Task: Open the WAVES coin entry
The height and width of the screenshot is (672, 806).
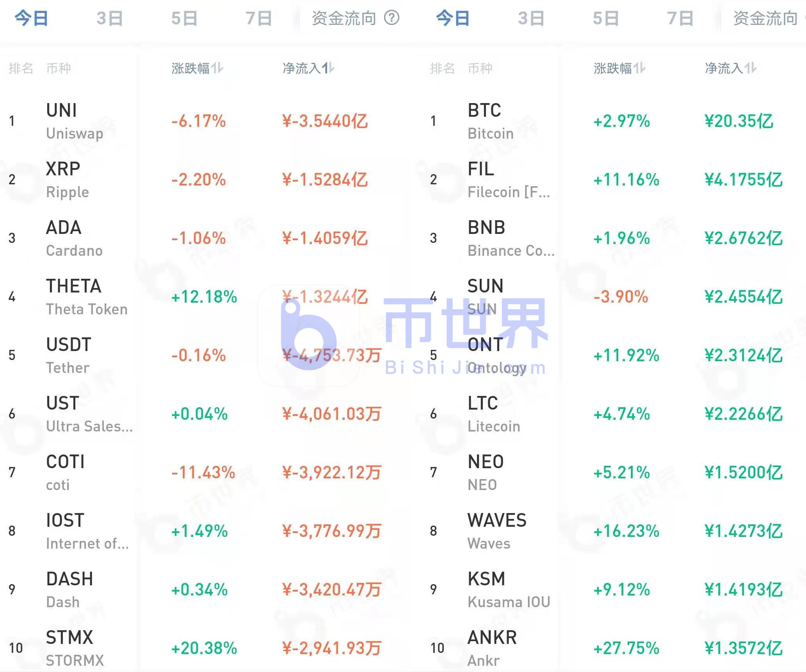Action: (496, 531)
